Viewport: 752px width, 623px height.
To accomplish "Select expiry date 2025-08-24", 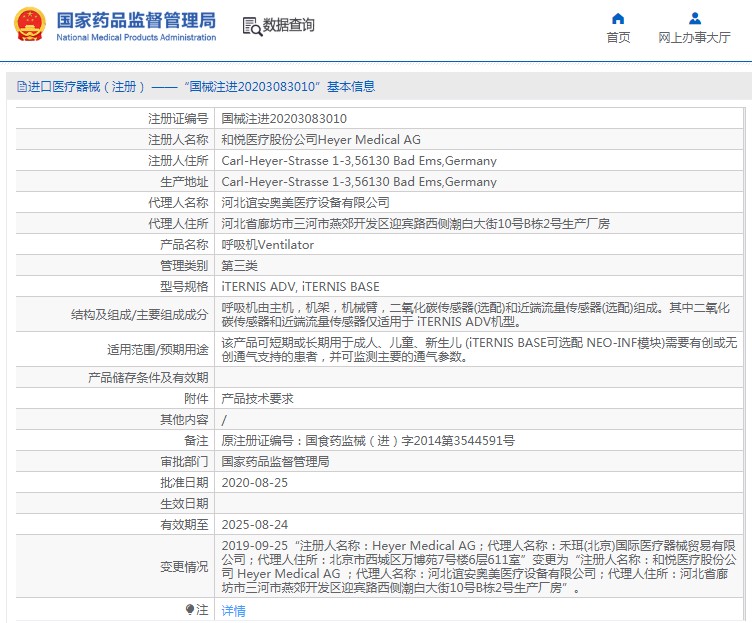I will (x=255, y=525).
